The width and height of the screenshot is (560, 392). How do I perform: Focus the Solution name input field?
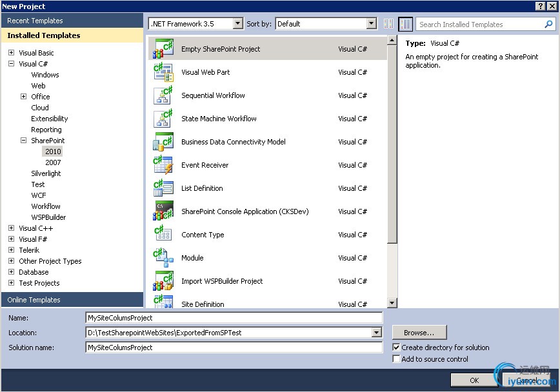234,348
